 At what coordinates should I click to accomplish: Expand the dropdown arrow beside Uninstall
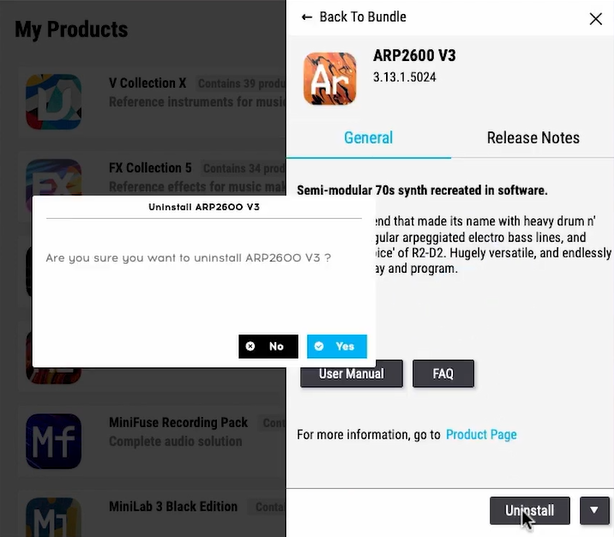pyautogui.click(x=594, y=510)
